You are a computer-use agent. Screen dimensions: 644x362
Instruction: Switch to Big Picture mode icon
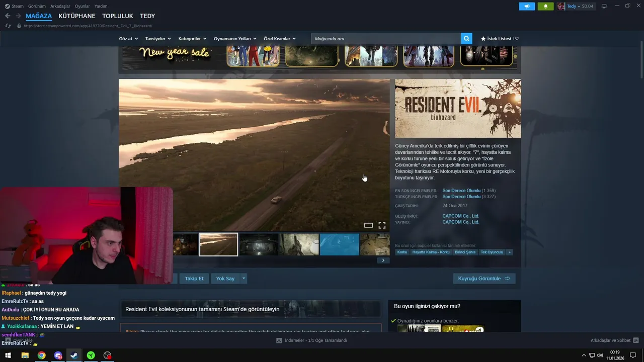604,7
